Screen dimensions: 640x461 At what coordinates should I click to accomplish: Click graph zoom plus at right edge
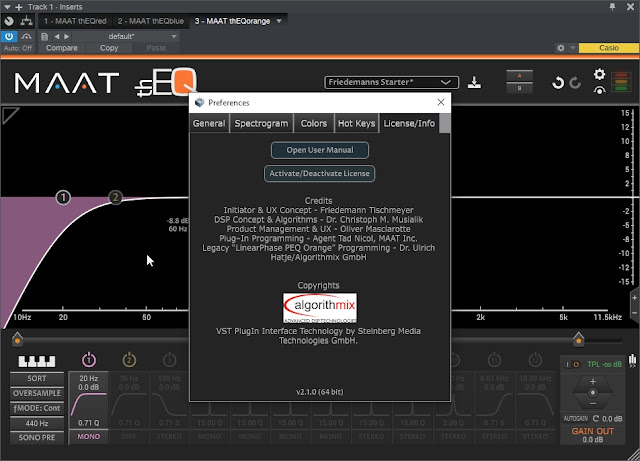[635, 298]
